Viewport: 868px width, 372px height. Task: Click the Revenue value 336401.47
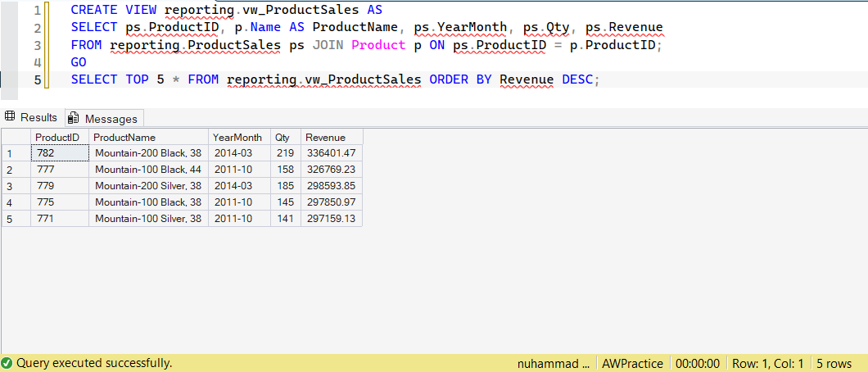pyautogui.click(x=332, y=152)
